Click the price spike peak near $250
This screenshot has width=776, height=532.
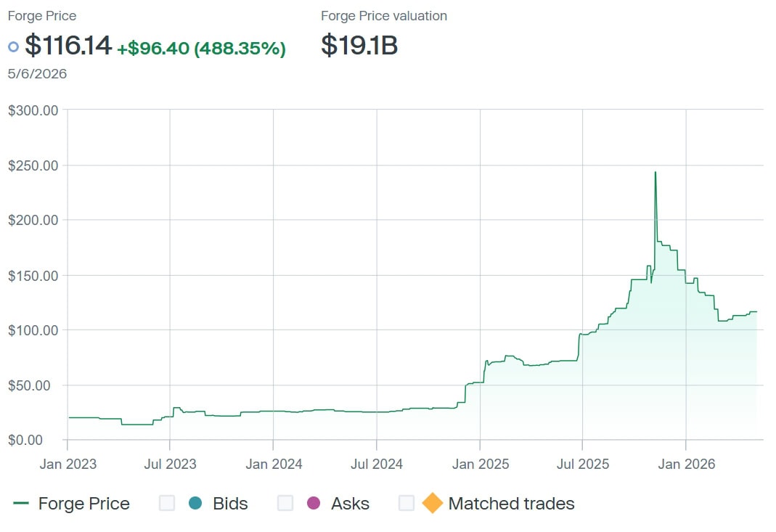[x=655, y=173]
